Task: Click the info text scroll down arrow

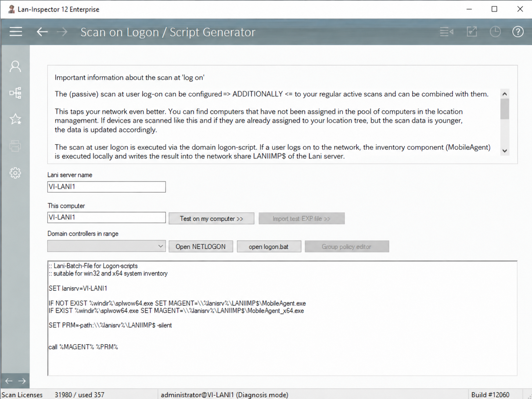Action: [x=505, y=151]
